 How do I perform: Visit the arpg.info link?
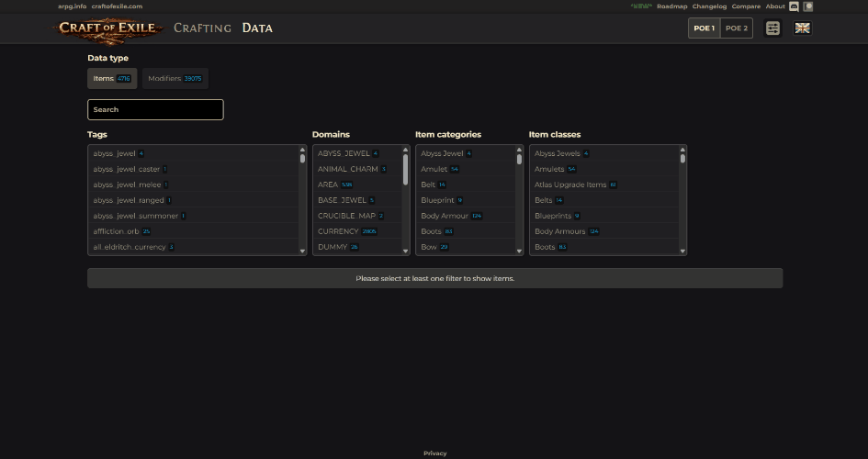72,6
